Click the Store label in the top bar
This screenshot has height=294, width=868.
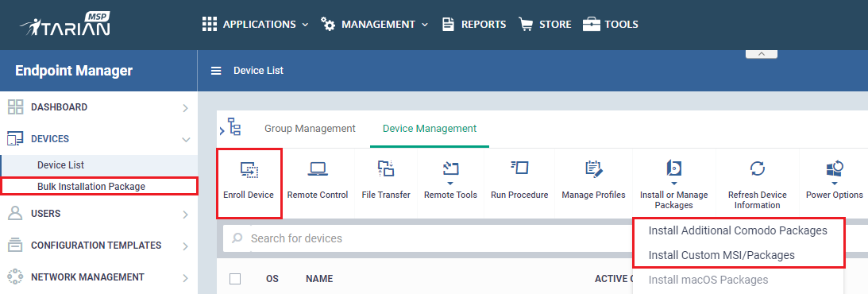pos(555,25)
